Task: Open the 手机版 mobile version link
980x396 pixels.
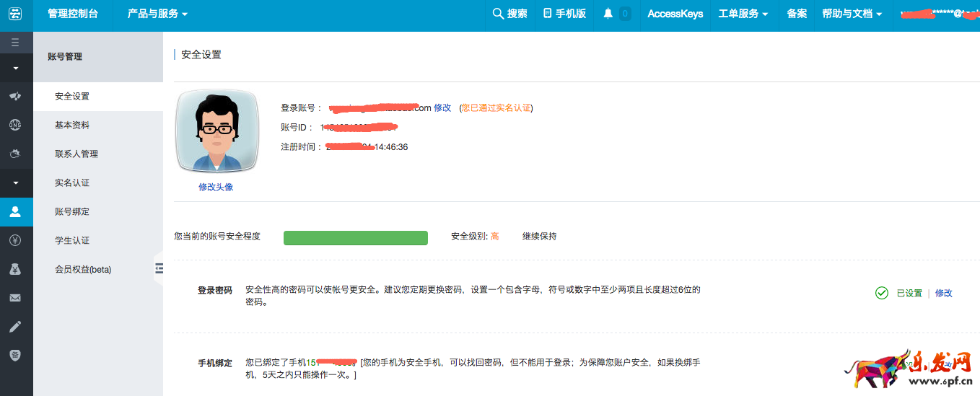Action: coord(564,14)
